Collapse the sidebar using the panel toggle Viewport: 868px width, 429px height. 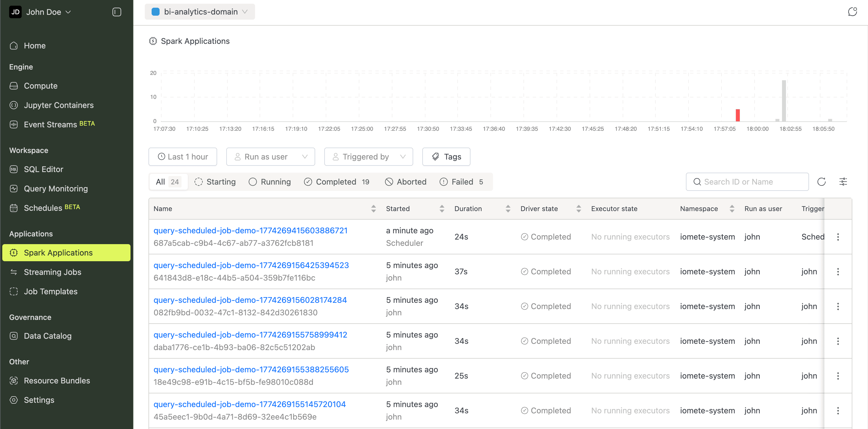coord(116,12)
